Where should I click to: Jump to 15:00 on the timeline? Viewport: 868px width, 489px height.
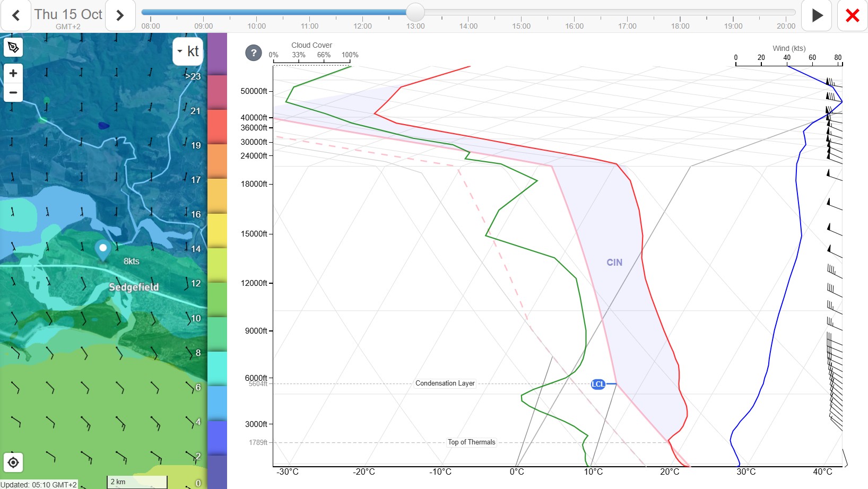click(x=521, y=26)
